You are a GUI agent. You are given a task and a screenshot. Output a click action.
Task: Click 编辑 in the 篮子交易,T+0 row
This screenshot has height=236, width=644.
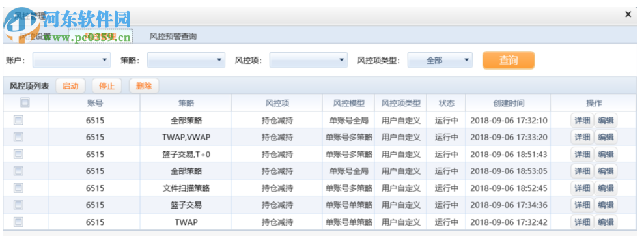click(x=606, y=155)
